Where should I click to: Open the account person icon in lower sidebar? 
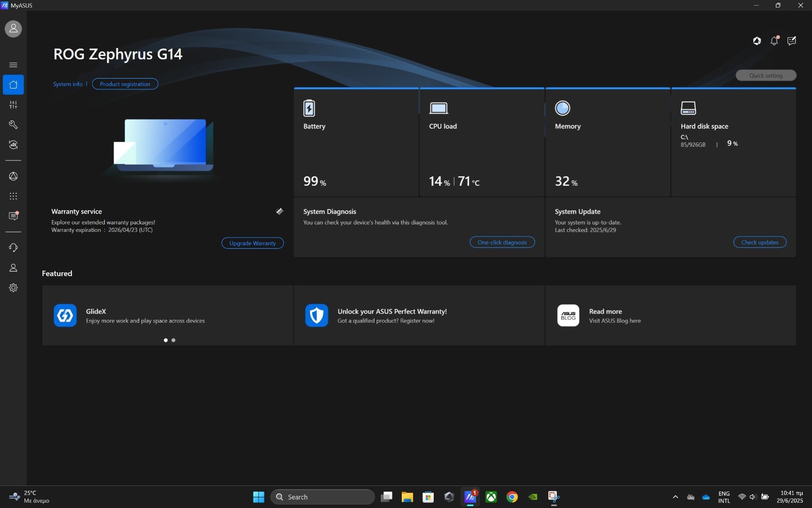pyautogui.click(x=13, y=268)
